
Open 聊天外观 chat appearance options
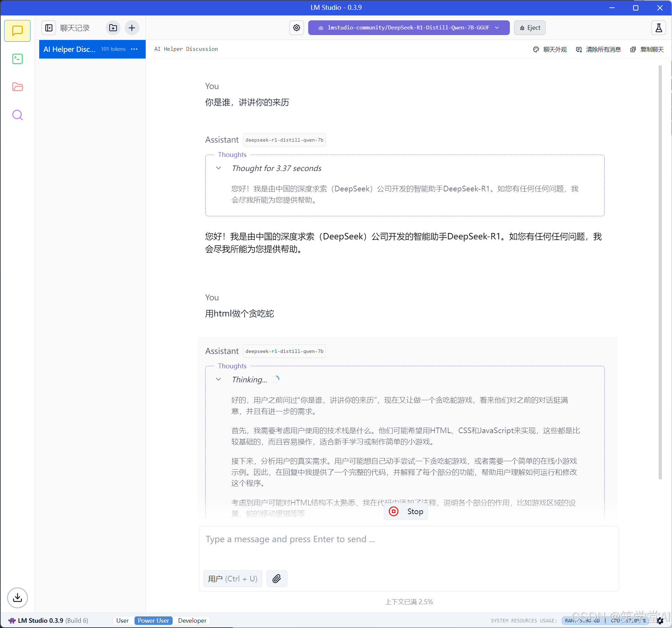pyautogui.click(x=550, y=49)
